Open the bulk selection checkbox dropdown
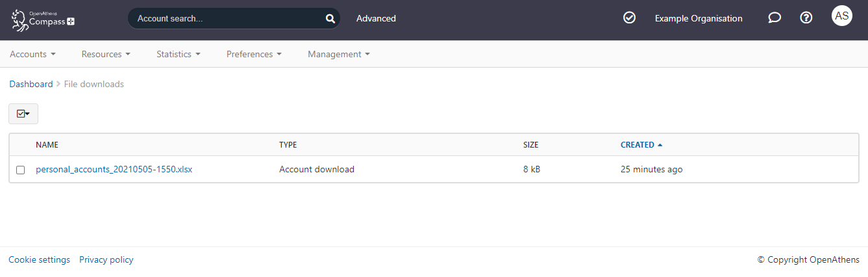Viewport: 868px width, 277px height. pos(23,114)
